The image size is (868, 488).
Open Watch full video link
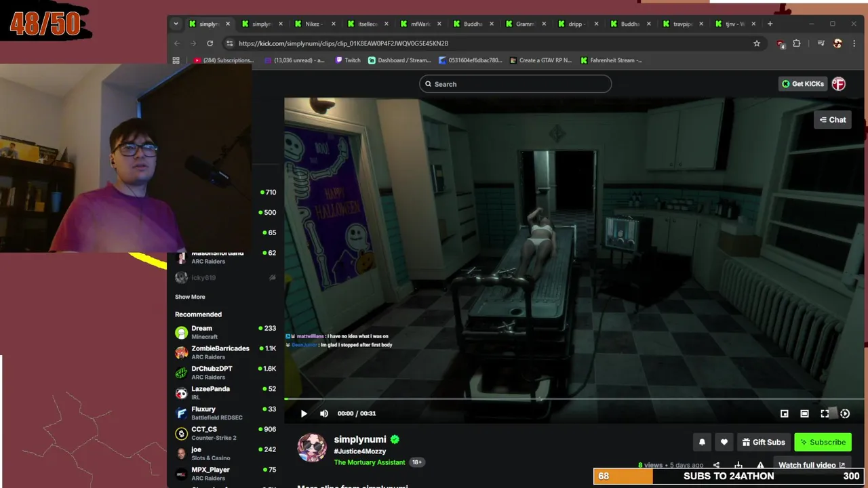[812, 465]
